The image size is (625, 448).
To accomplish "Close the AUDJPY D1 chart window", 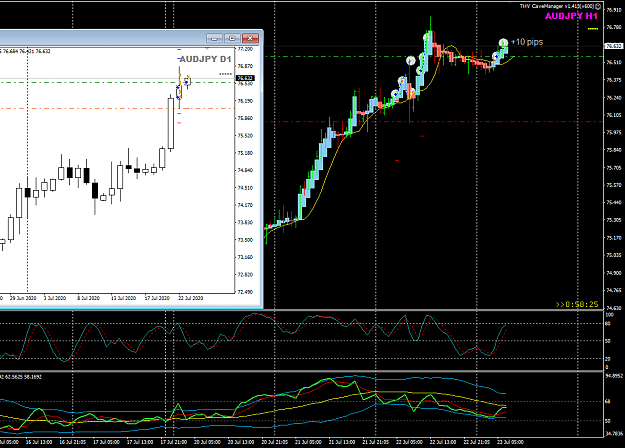I will pyautogui.click(x=250, y=38).
